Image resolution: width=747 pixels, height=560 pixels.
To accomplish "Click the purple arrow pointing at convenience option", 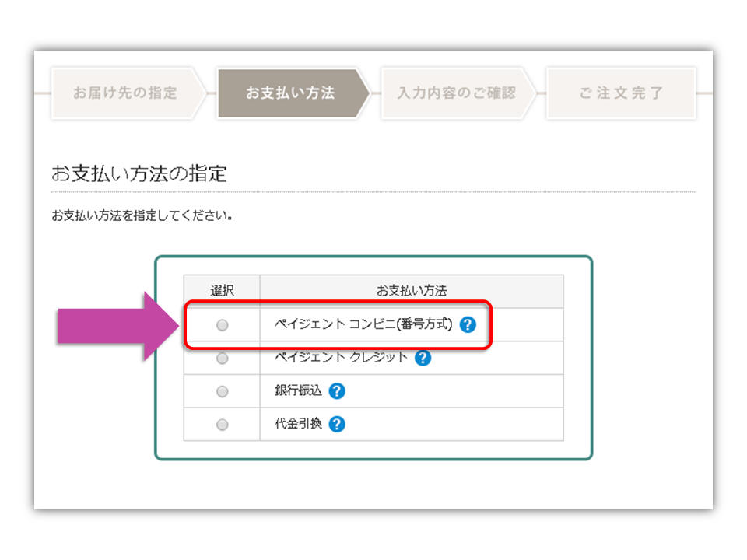I will pos(118,326).
